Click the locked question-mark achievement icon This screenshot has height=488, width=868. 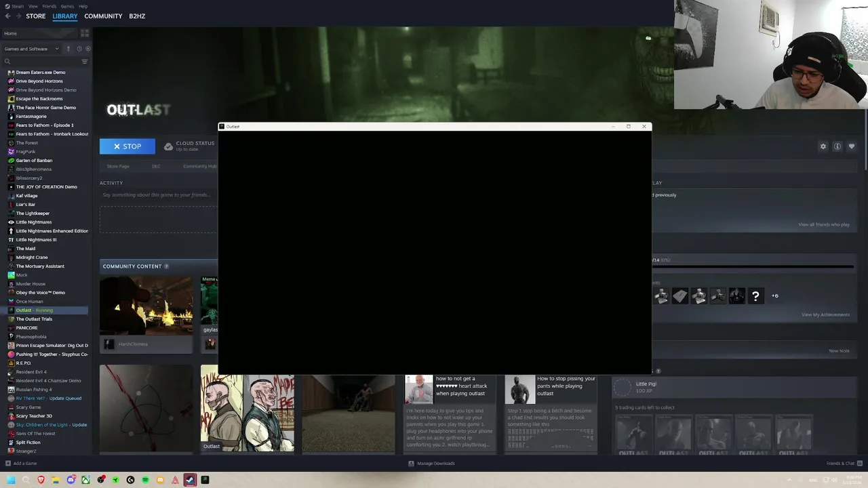point(755,296)
